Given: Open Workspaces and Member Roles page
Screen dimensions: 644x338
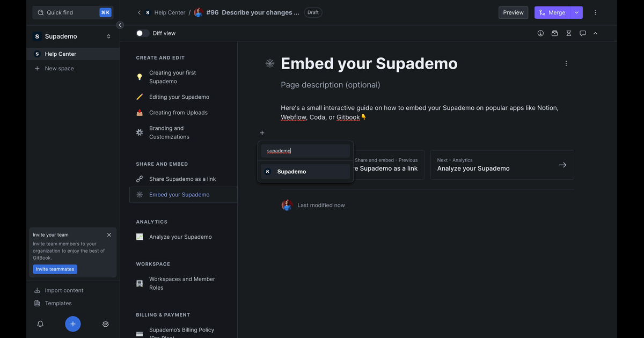Looking at the screenshot, I should click(184, 283).
